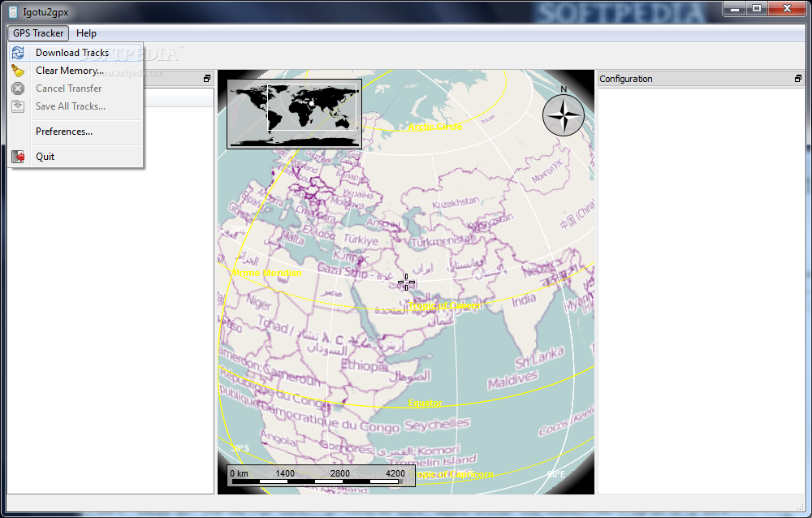This screenshot has height=518, width=812.
Task: Maximize the Igotu2gpx window
Action: click(x=757, y=8)
